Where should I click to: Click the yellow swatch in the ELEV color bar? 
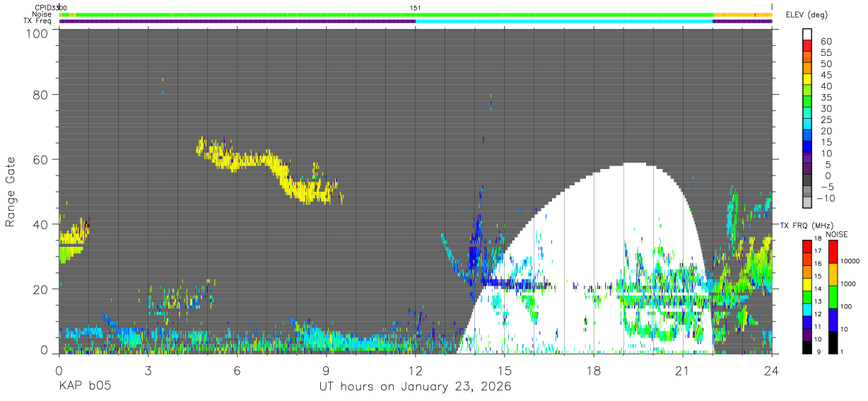[807, 78]
